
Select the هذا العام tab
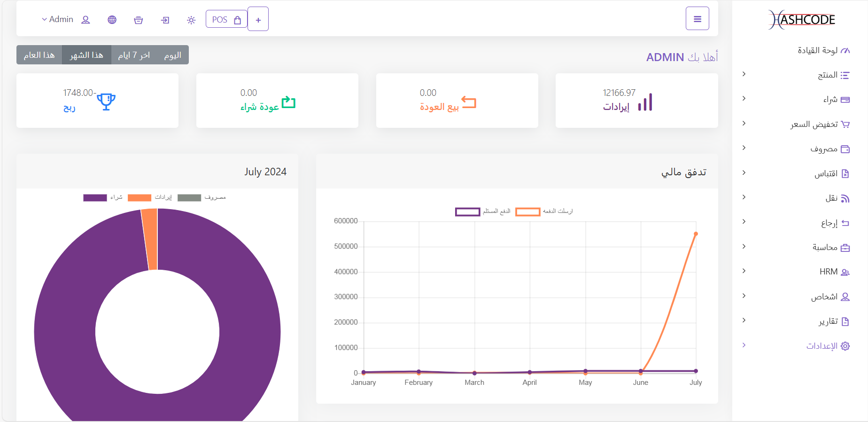point(39,55)
